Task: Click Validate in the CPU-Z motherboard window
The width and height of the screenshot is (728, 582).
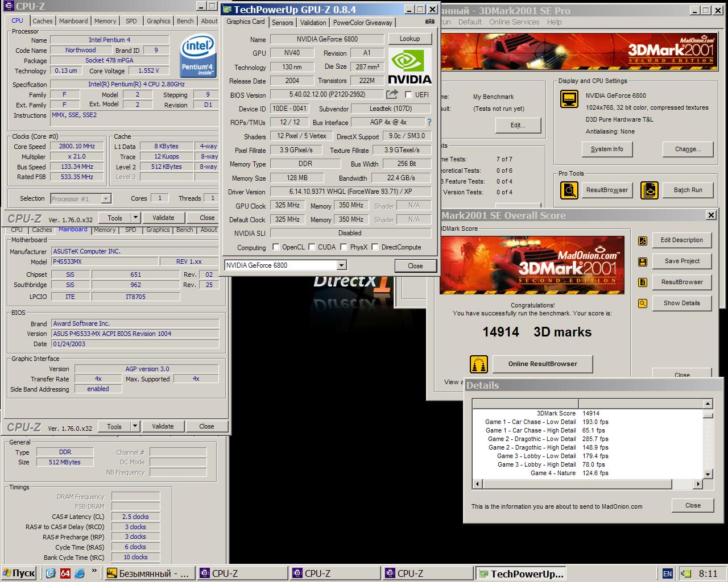Action: (163, 426)
